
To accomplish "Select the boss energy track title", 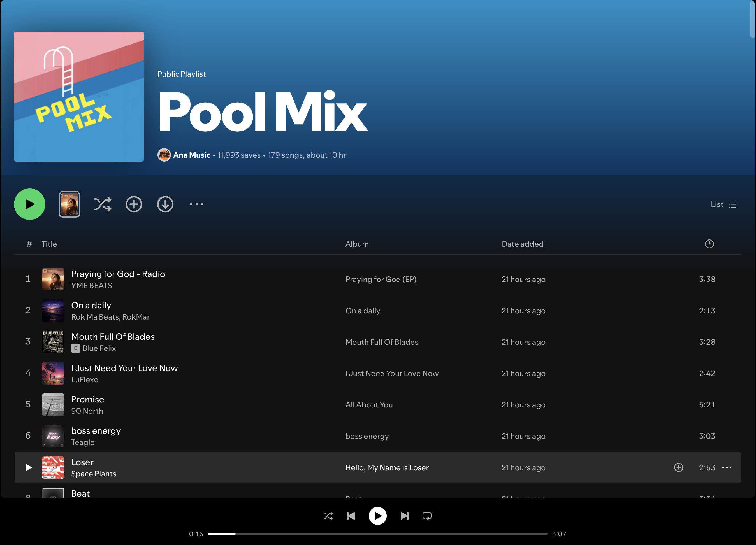I will (x=96, y=431).
